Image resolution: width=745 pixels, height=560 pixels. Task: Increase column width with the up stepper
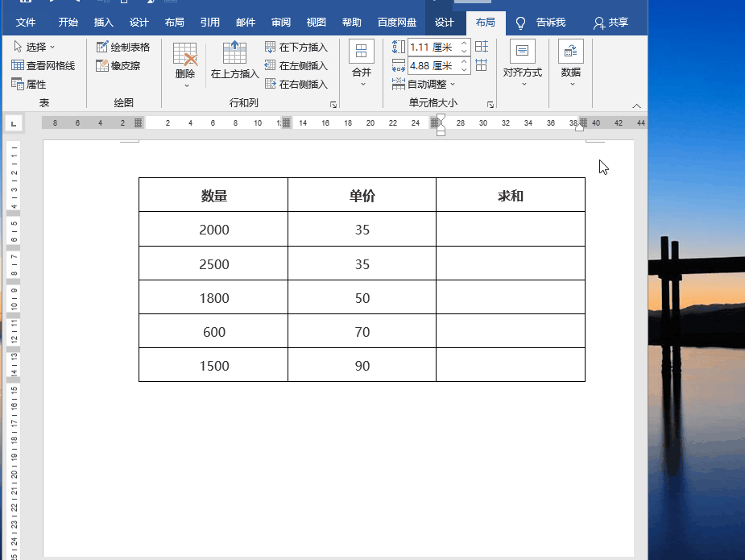pyautogui.click(x=465, y=62)
